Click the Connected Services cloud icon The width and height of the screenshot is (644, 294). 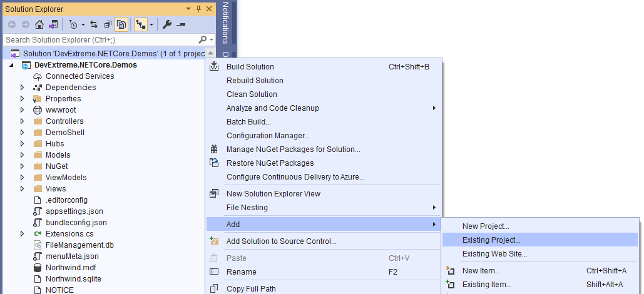(38, 76)
